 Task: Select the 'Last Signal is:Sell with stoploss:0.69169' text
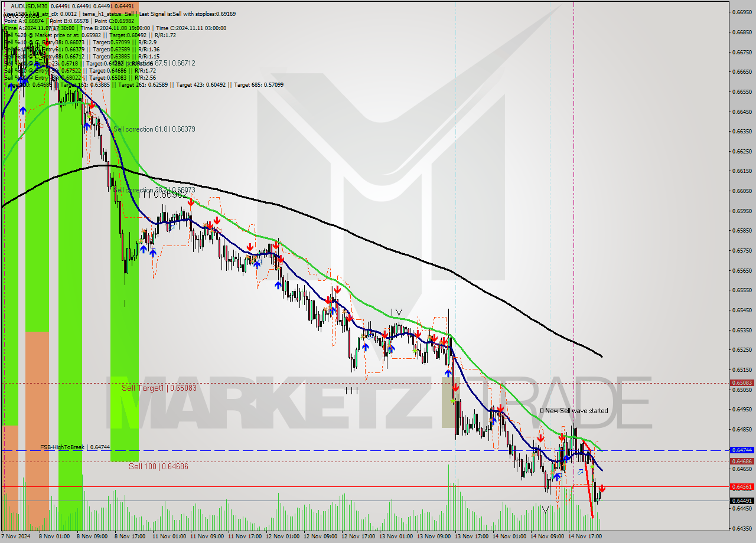click(186, 13)
